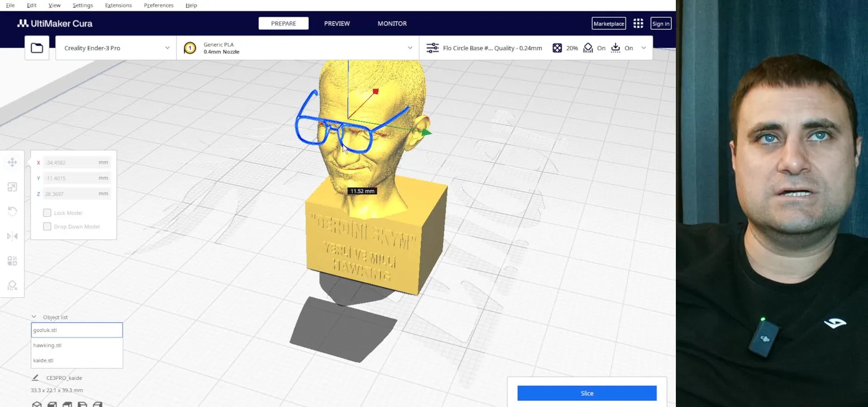
Task: Click the 33.3 x 22.1 x 39.3 mm dimensions text
Action: (57, 390)
